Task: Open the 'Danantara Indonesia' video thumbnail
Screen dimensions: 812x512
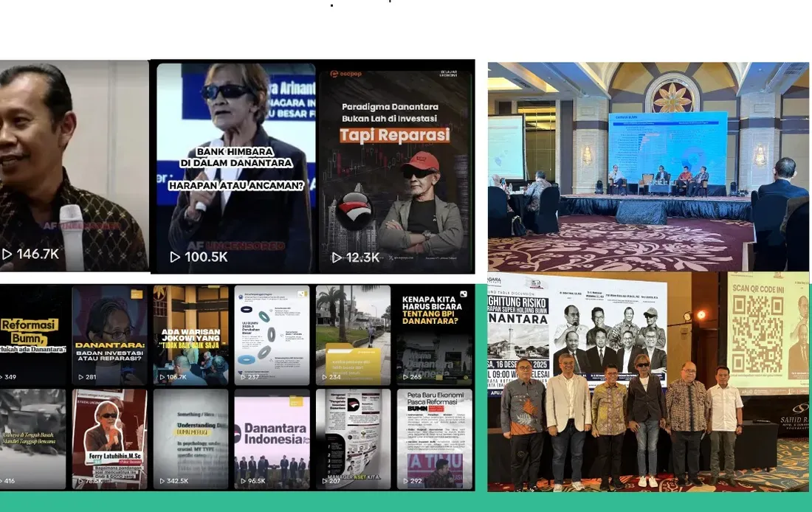Action: (272, 439)
